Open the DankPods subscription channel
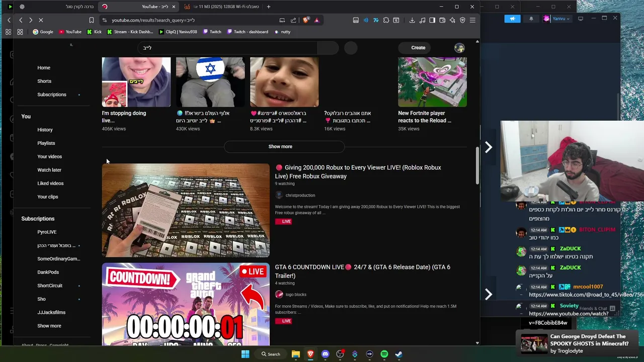The image size is (644, 362). [x=48, y=273]
